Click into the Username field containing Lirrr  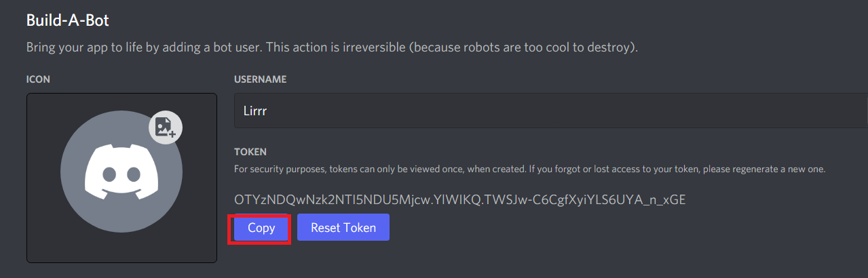[x=551, y=111]
